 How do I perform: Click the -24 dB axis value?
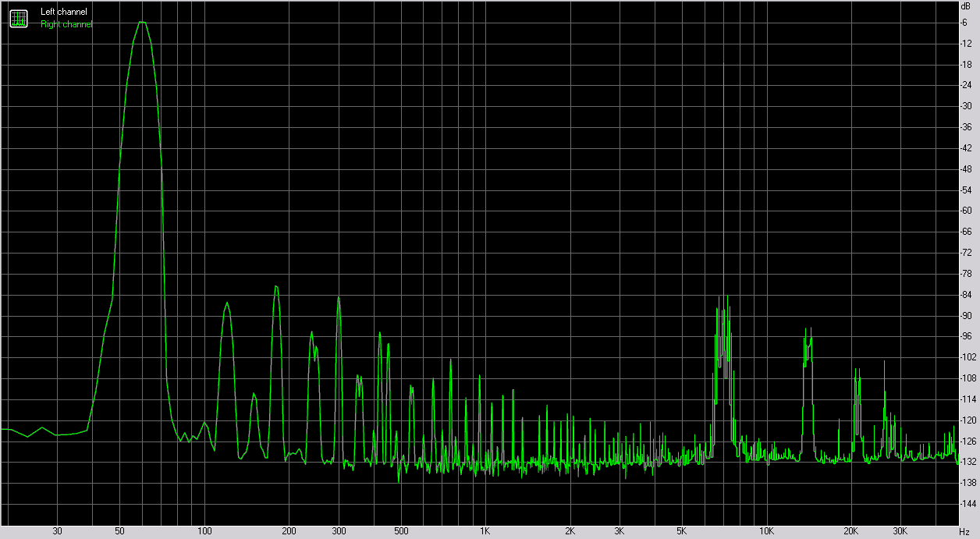(x=968, y=85)
